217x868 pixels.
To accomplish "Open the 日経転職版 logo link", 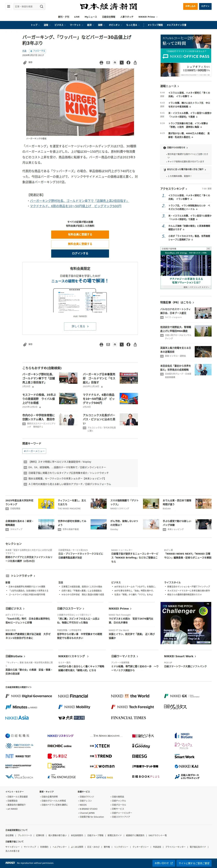I will [x=18, y=736].
